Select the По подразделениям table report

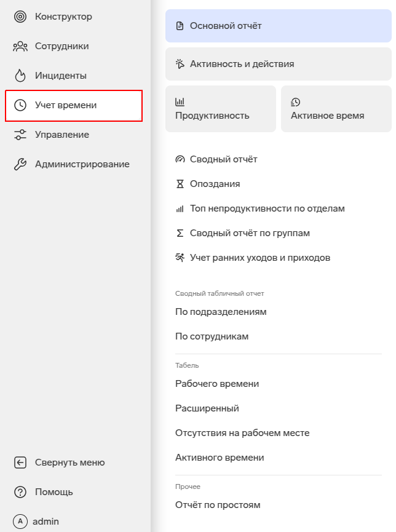click(x=221, y=312)
